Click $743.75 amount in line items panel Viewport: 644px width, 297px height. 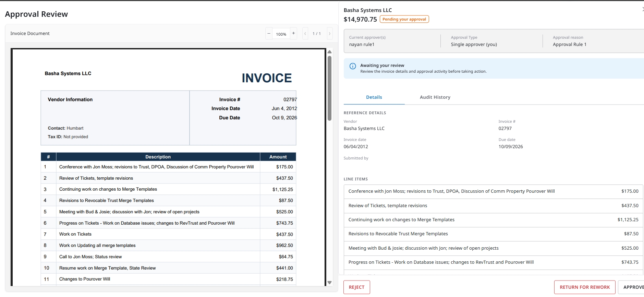point(630,262)
